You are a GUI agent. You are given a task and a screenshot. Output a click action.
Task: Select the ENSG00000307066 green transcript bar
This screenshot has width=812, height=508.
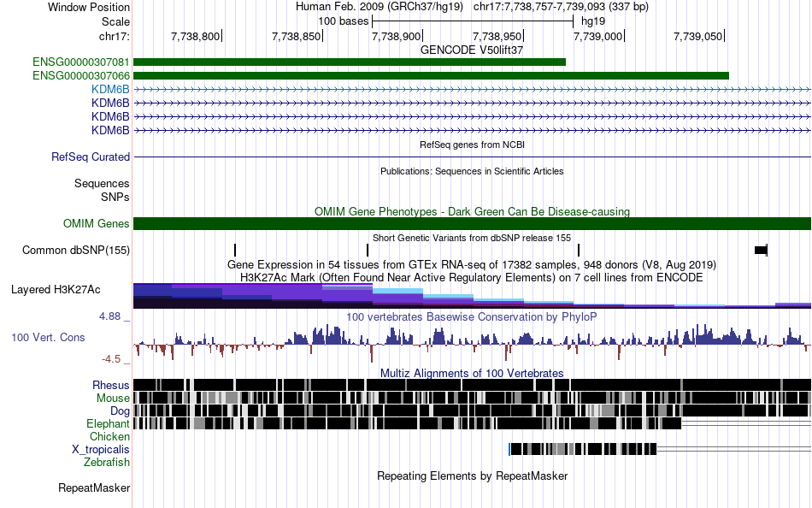tap(432, 75)
